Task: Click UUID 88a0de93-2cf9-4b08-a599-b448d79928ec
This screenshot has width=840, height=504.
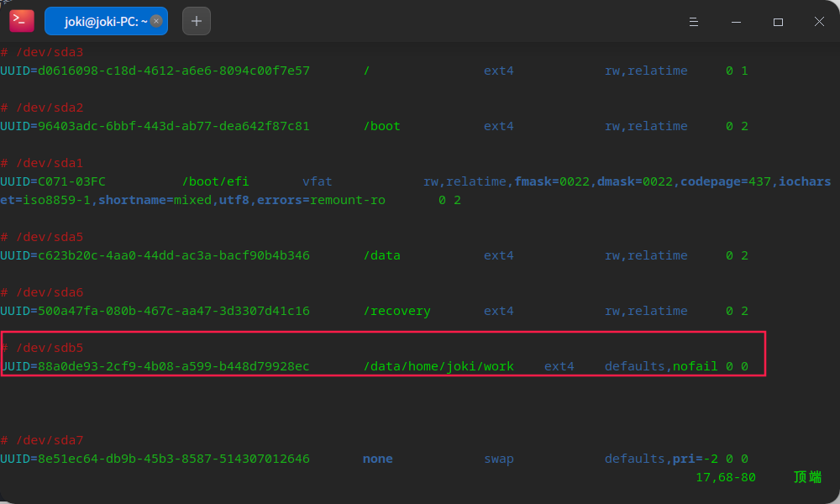Action: tap(174, 366)
